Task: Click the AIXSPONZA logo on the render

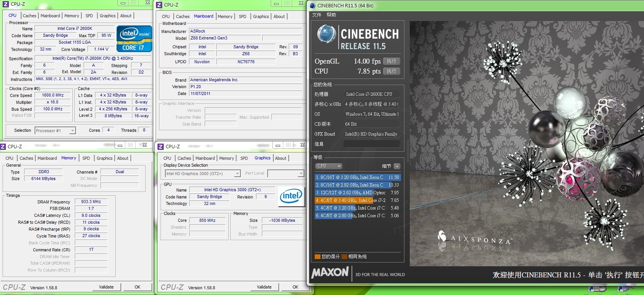Action: click(x=475, y=238)
